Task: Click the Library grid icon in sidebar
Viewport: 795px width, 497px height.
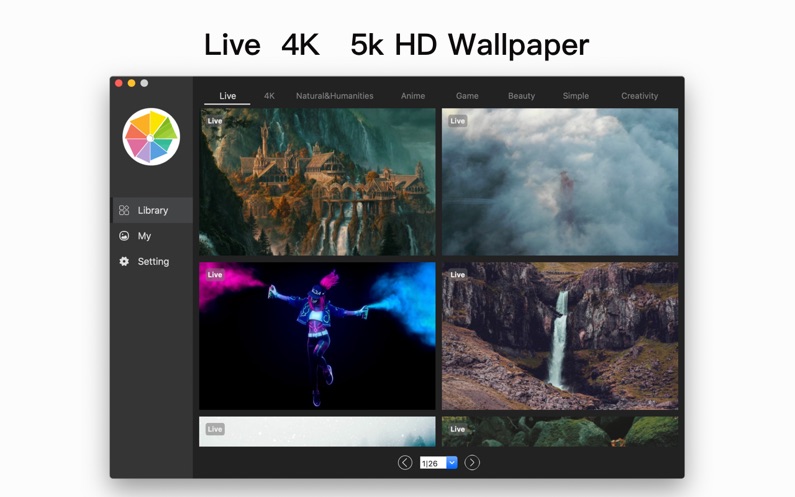Action: (124, 210)
